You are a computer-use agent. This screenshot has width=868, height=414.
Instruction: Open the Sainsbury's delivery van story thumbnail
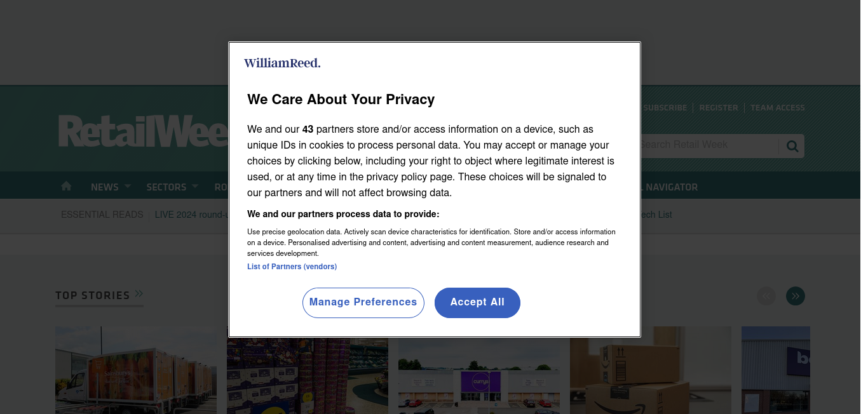click(136, 370)
